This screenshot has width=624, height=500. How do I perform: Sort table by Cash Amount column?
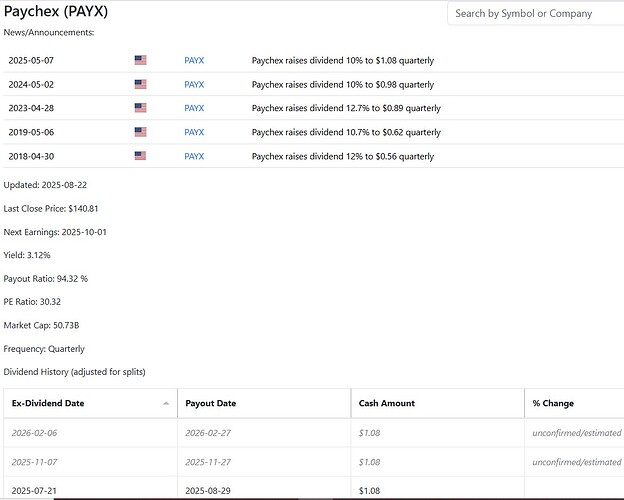tap(438, 403)
